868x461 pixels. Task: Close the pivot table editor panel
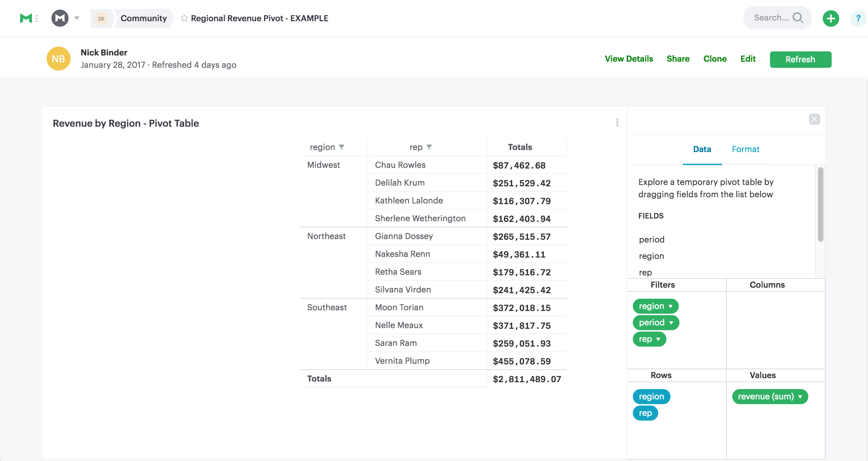815,119
